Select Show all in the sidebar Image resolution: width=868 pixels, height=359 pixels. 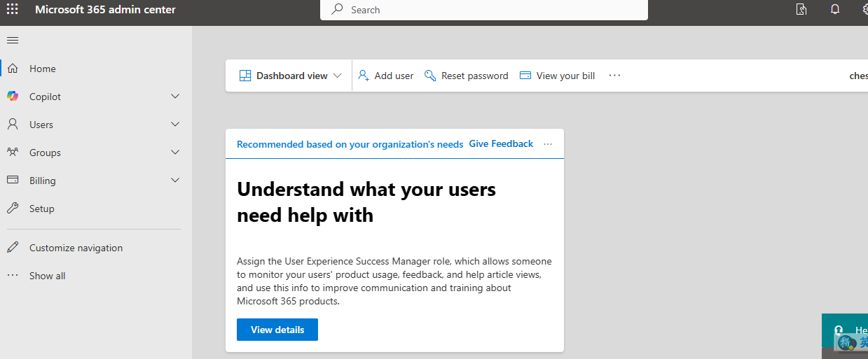click(47, 276)
